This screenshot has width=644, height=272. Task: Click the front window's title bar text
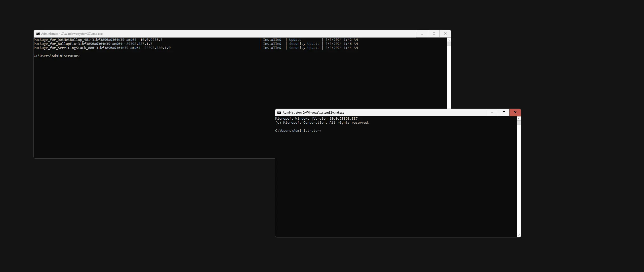313,113
